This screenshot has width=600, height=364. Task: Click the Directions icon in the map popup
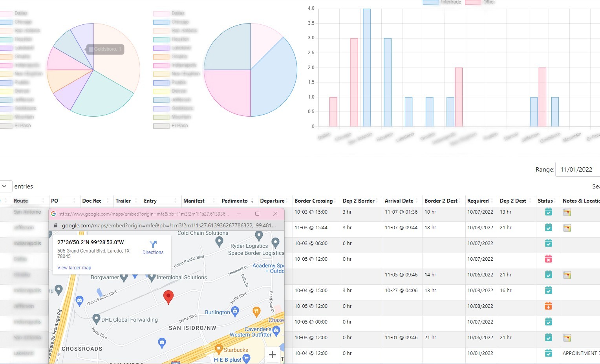pyautogui.click(x=153, y=244)
